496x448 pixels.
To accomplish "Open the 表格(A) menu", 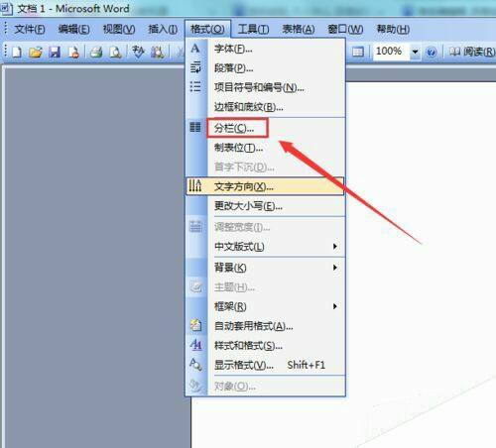I will coord(299,30).
